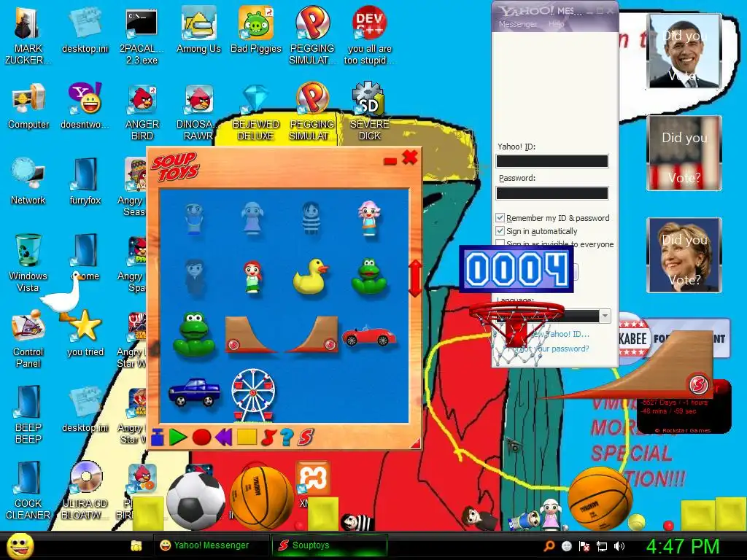
Task: Click the Obama Did you Vote gadget
Action: (684, 52)
